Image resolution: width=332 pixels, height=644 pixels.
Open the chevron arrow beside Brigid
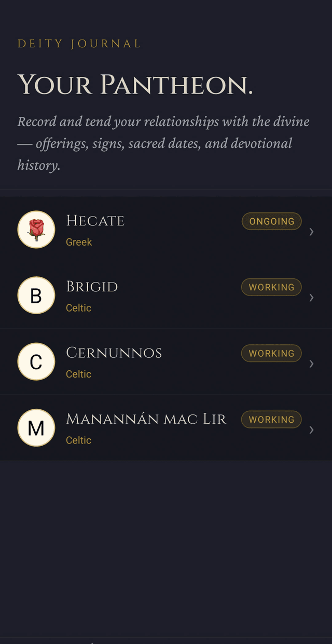[x=311, y=298]
